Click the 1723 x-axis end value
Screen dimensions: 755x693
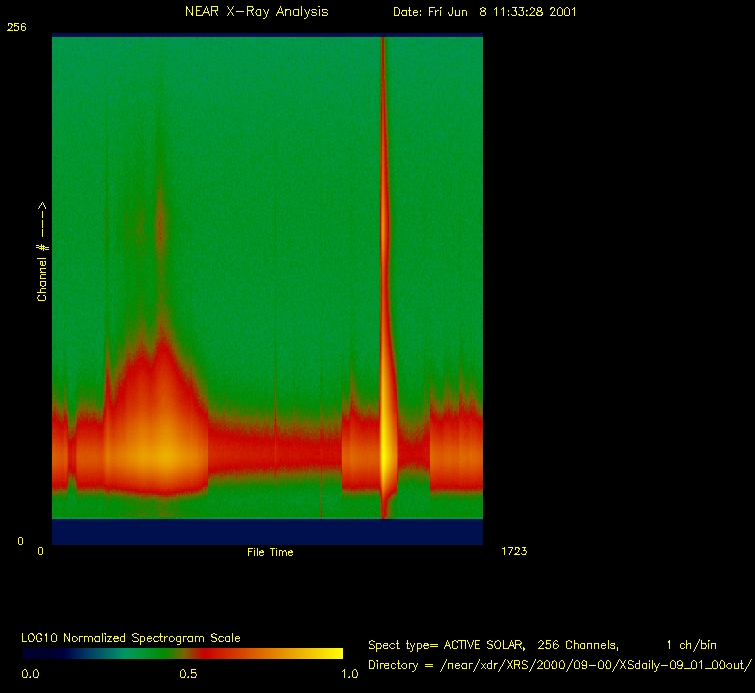512,551
